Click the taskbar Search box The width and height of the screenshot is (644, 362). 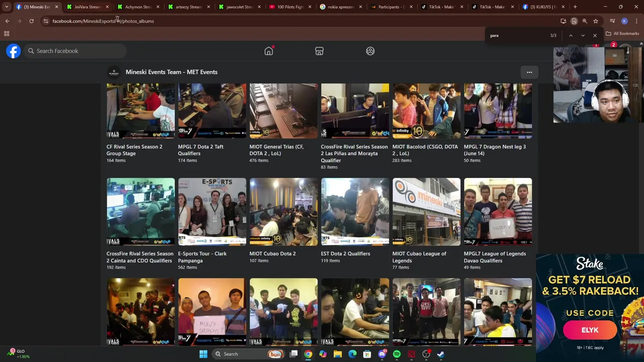click(x=249, y=354)
